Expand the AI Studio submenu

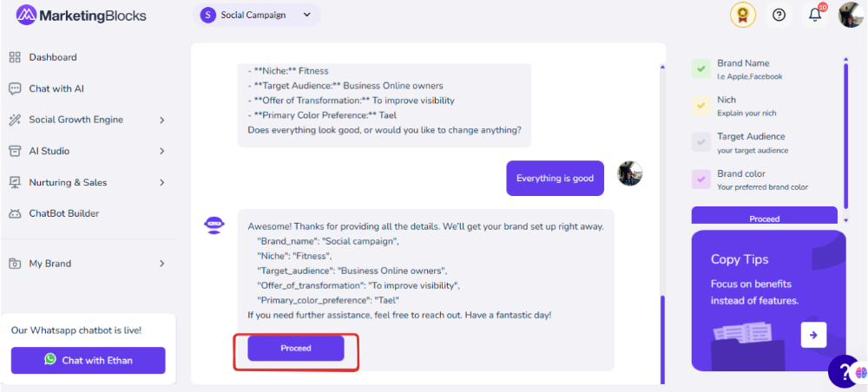(x=88, y=151)
